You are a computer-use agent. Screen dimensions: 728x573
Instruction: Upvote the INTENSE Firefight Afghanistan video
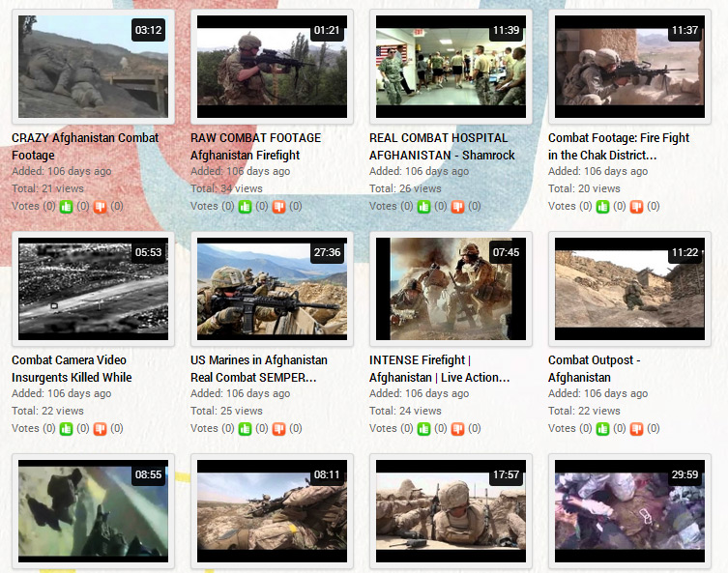point(423,429)
